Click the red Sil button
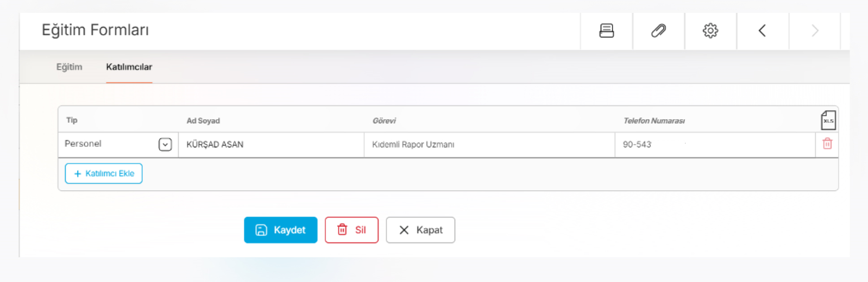The width and height of the screenshot is (868, 282). [351, 230]
